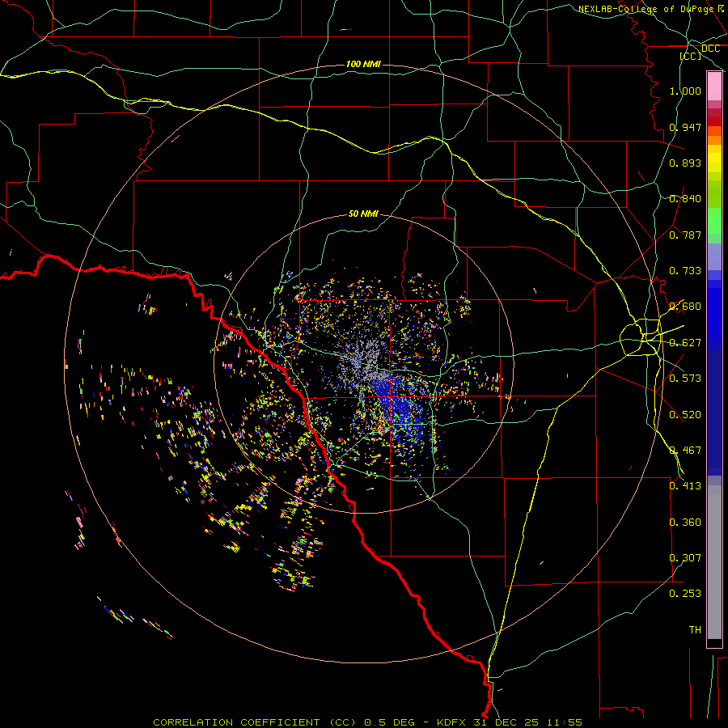728x728 pixels.
Task: Click the DCC product label
Action: 710,49
